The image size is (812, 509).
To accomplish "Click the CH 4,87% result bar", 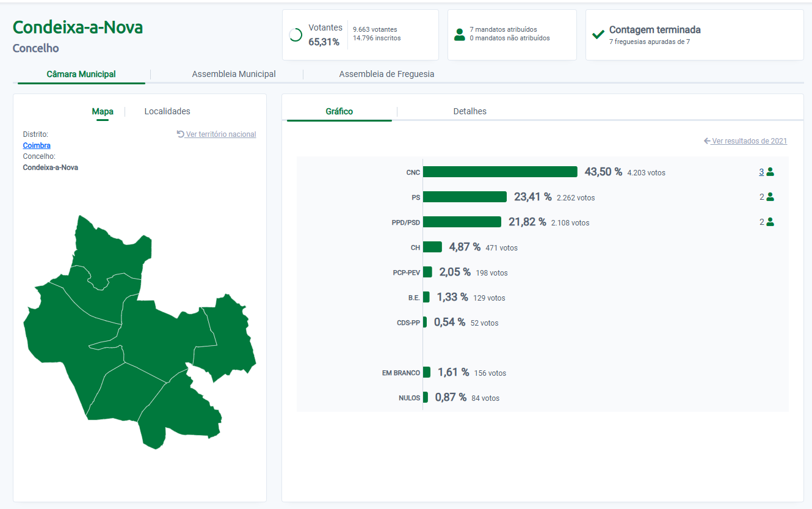I will (x=432, y=247).
